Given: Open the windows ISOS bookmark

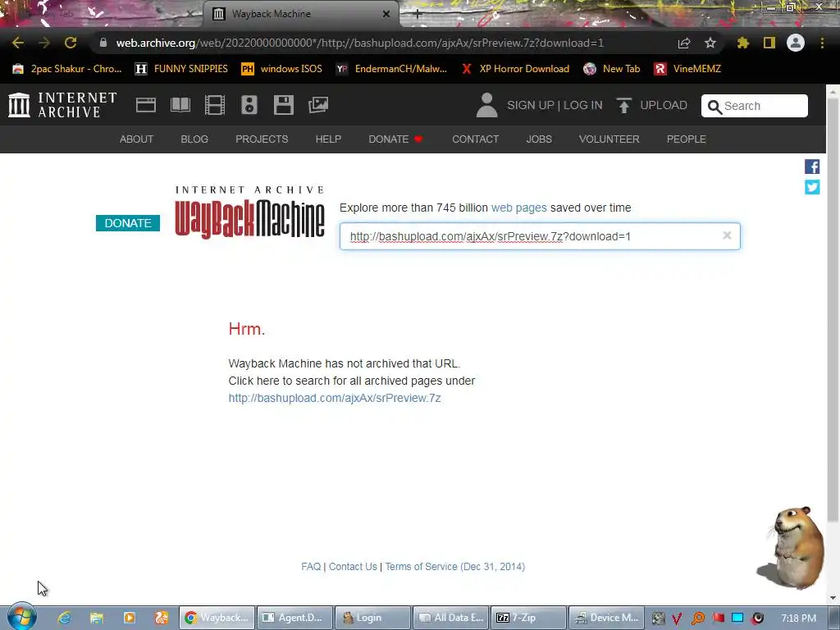Looking at the screenshot, I should 282,69.
